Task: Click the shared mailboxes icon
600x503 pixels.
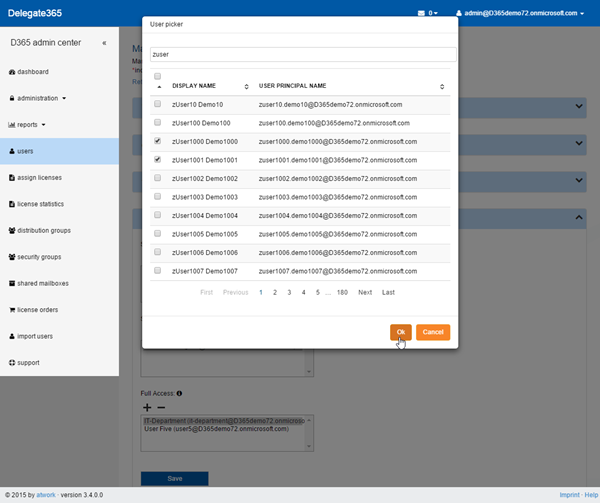Action: [12, 284]
